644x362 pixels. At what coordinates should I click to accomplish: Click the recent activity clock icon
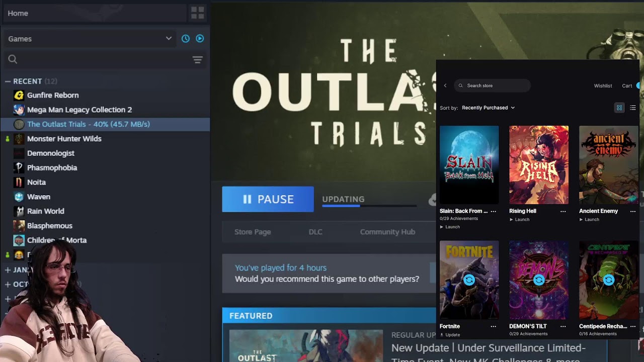point(186,39)
